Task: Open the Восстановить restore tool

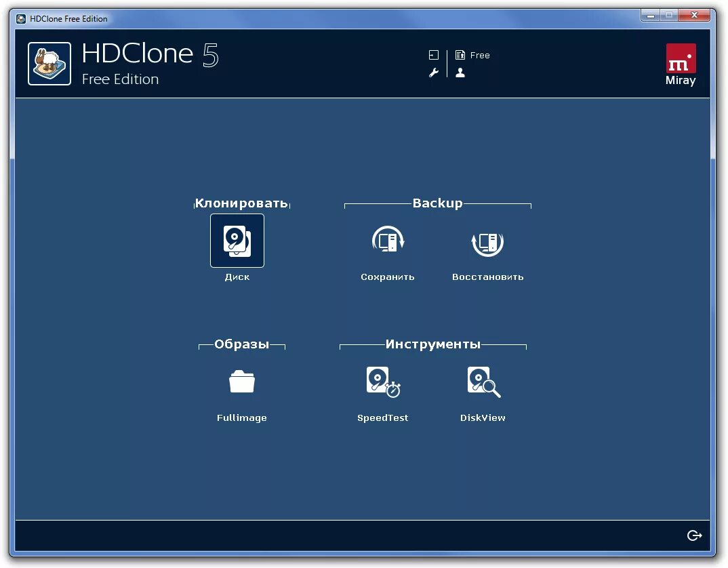Action: (x=487, y=243)
